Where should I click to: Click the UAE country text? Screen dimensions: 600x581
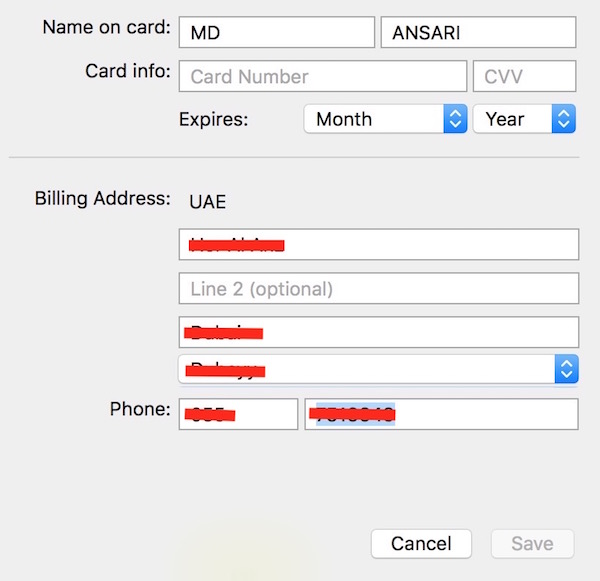point(208,202)
